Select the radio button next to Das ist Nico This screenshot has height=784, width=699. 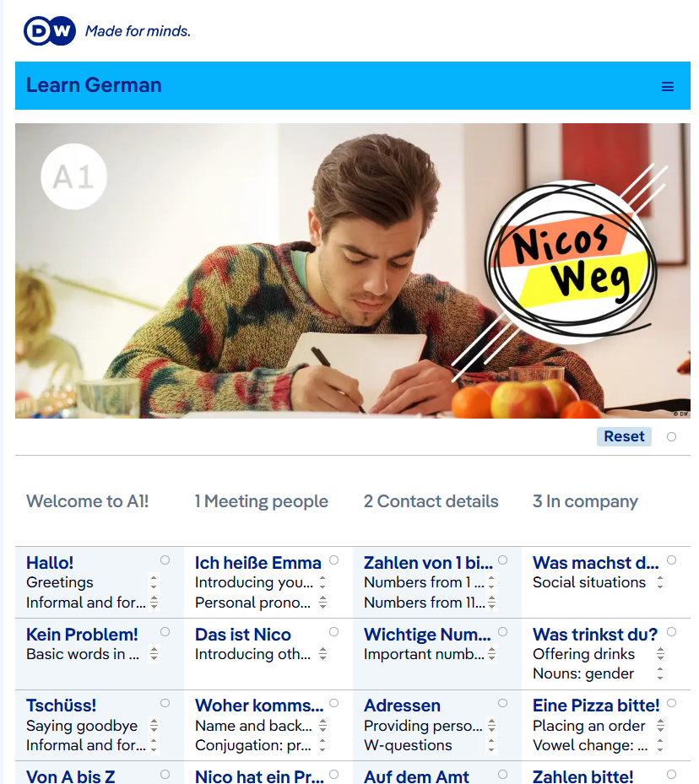click(334, 631)
